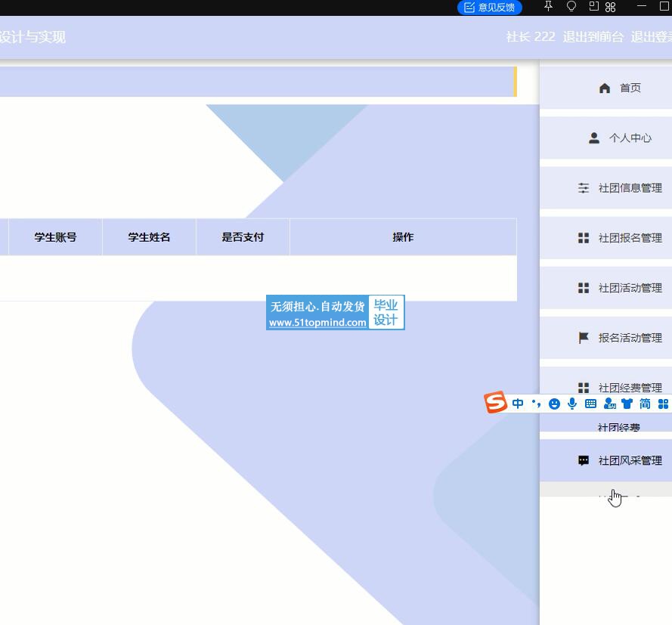
Task: Click the Sogou microphone voice input icon
Action: coord(572,404)
